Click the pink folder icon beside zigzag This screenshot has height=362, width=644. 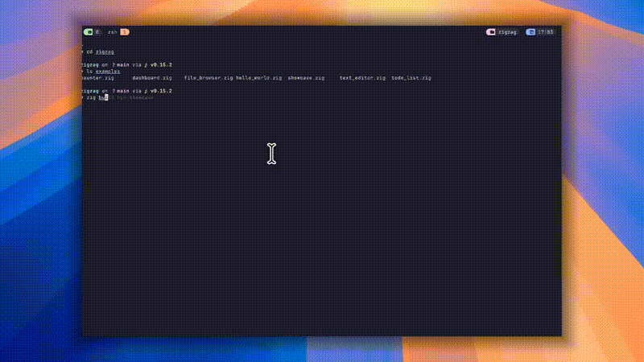tap(490, 32)
